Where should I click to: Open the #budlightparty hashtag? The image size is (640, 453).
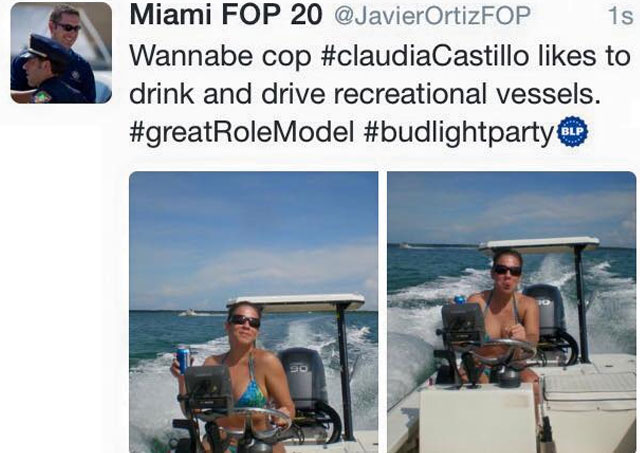point(458,132)
